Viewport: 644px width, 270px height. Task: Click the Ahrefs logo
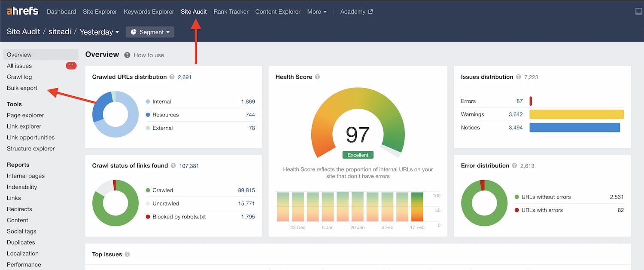22,11
